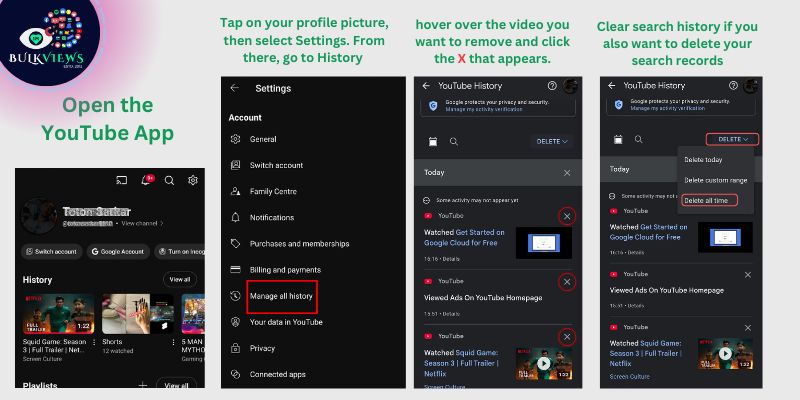Remove Squid Game entry with its X in open-menu screen
Screen dimensions: 800x400
tap(747, 328)
